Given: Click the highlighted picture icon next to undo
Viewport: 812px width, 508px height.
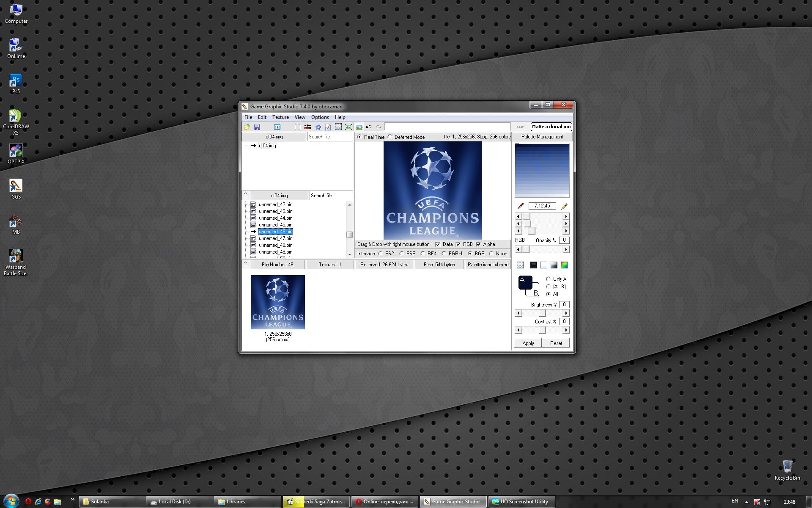Looking at the screenshot, I should (x=359, y=127).
